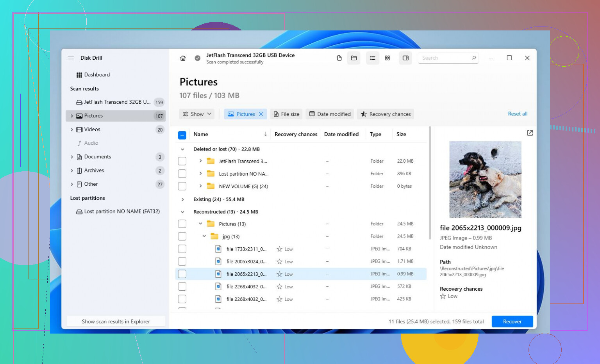Open the Show dropdown filter

(197, 114)
